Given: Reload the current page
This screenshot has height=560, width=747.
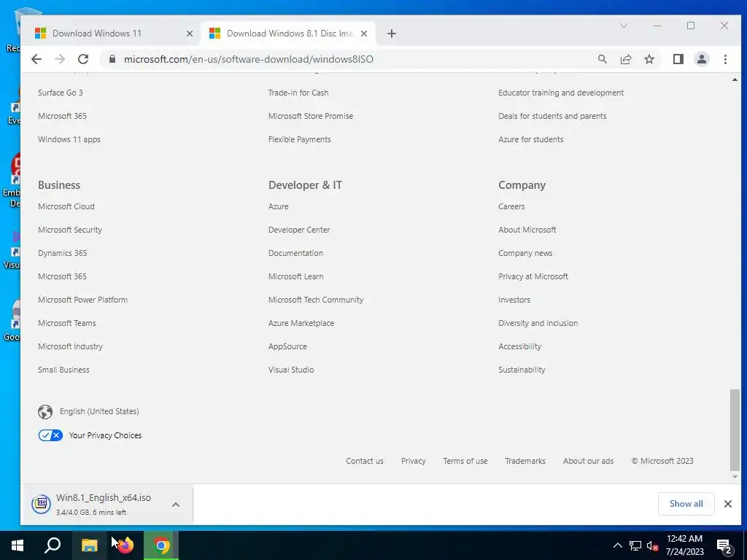Looking at the screenshot, I should tap(83, 59).
